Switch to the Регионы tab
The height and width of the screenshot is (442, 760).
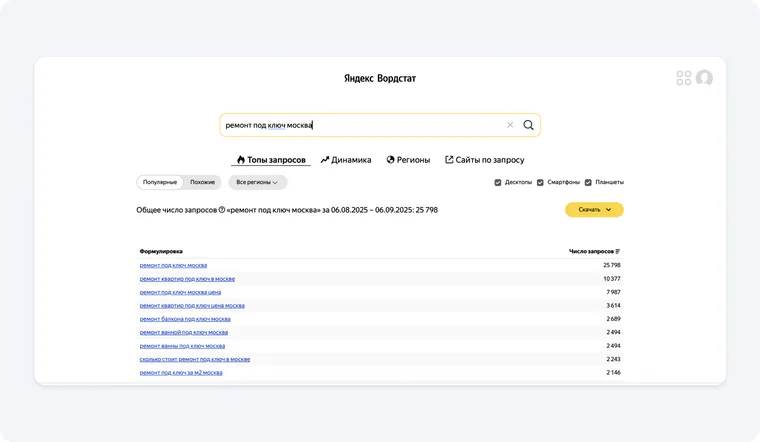click(408, 160)
